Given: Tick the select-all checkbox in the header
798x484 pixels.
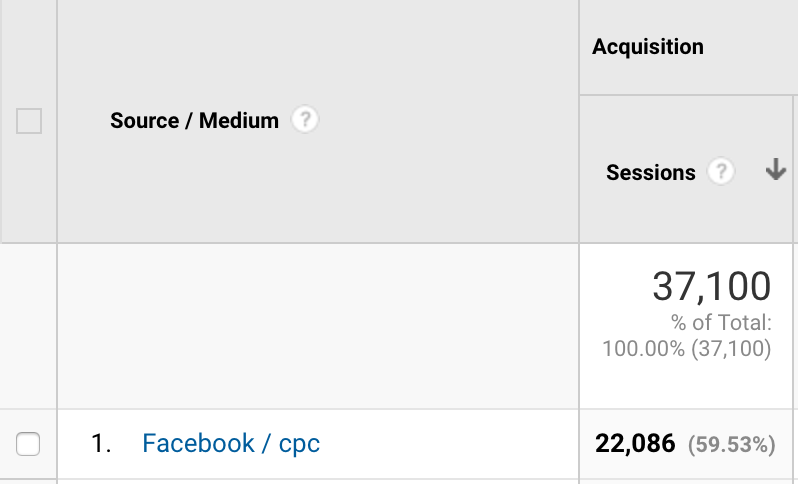Looking at the screenshot, I should point(29,121).
